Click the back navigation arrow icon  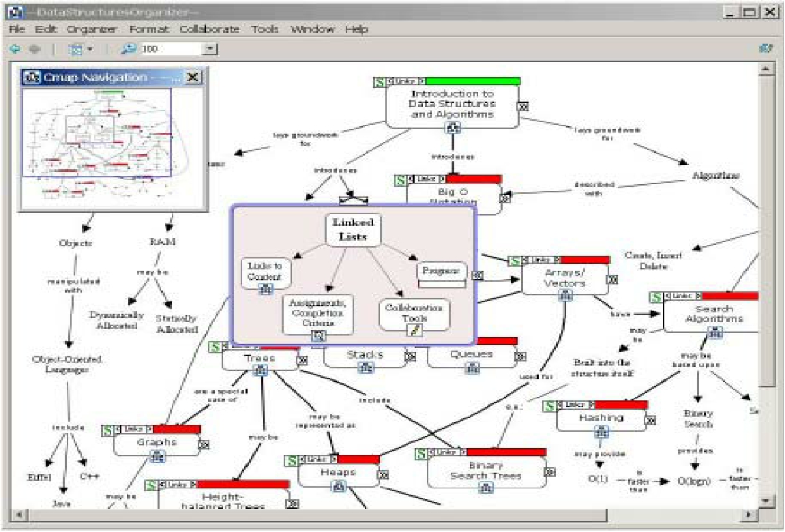[x=15, y=48]
